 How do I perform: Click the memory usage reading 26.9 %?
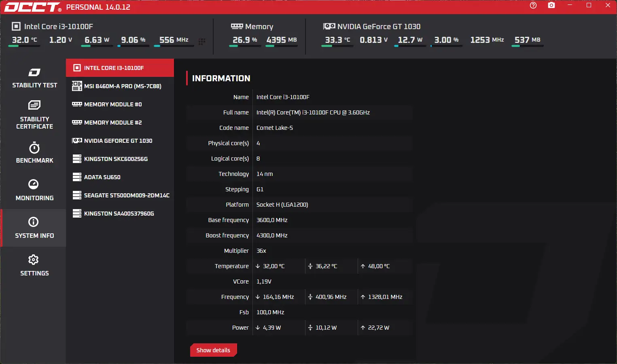[245, 40]
